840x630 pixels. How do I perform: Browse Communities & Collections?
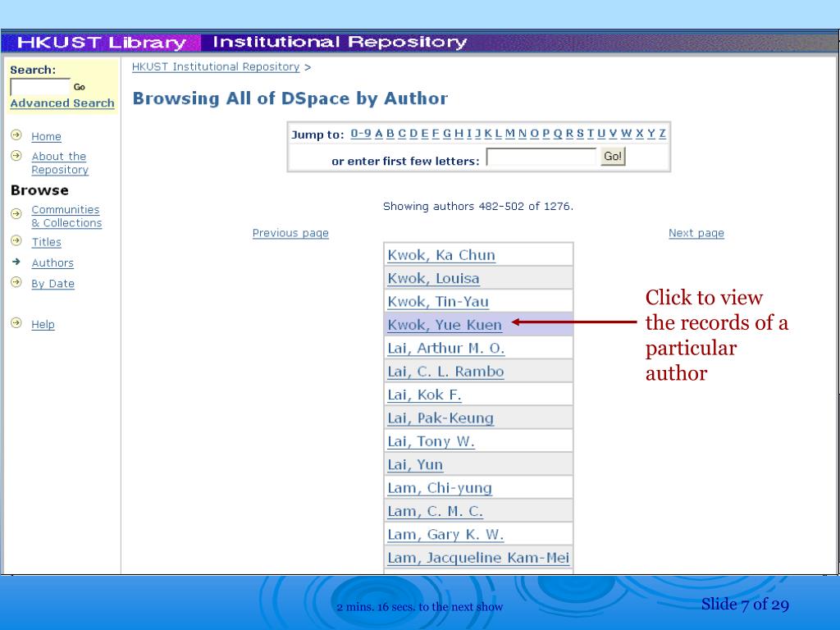(66, 217)
